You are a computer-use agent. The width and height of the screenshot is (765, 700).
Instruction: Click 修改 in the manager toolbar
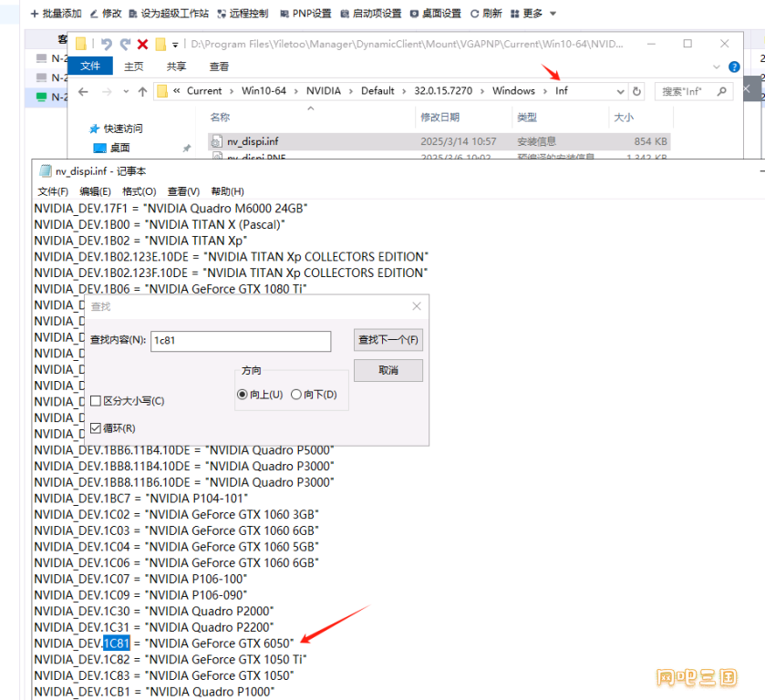[106, 14]
